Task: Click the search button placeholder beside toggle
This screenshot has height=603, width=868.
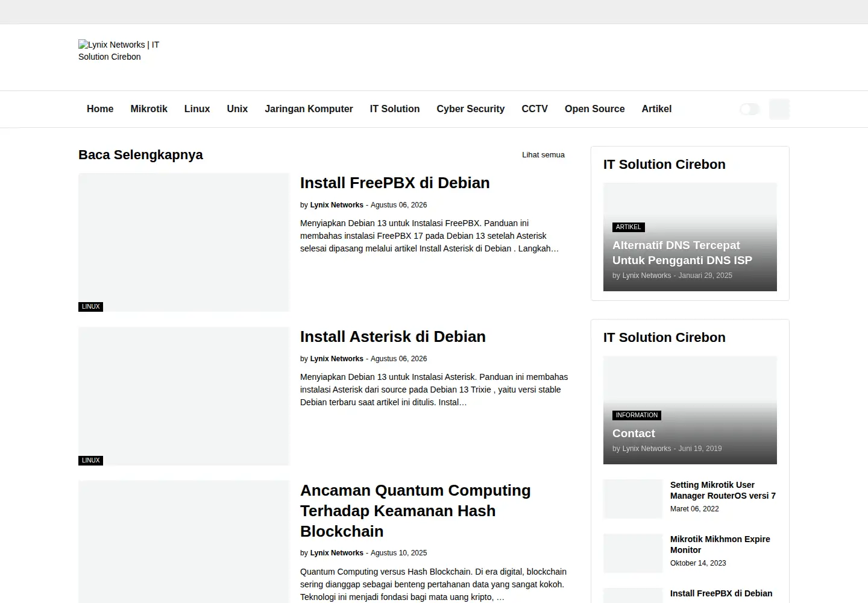Action: pyautogui.click(x=779, y=109)
